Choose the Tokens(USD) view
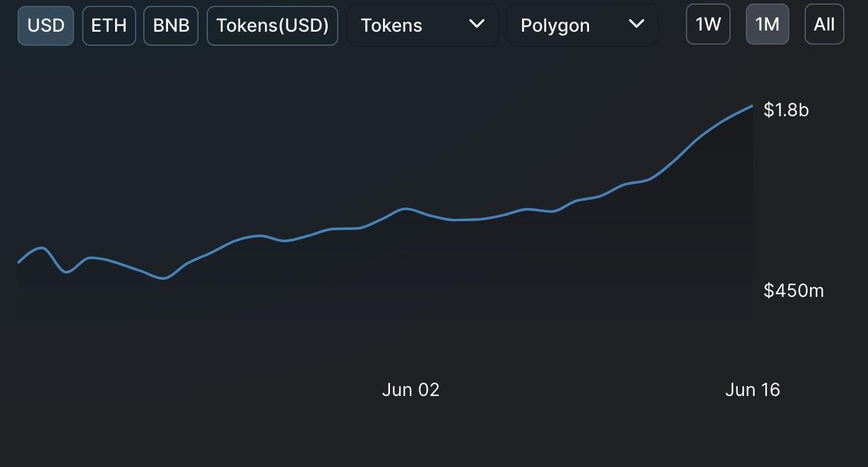Screen dimensions: 868x467 click(272, 25)
